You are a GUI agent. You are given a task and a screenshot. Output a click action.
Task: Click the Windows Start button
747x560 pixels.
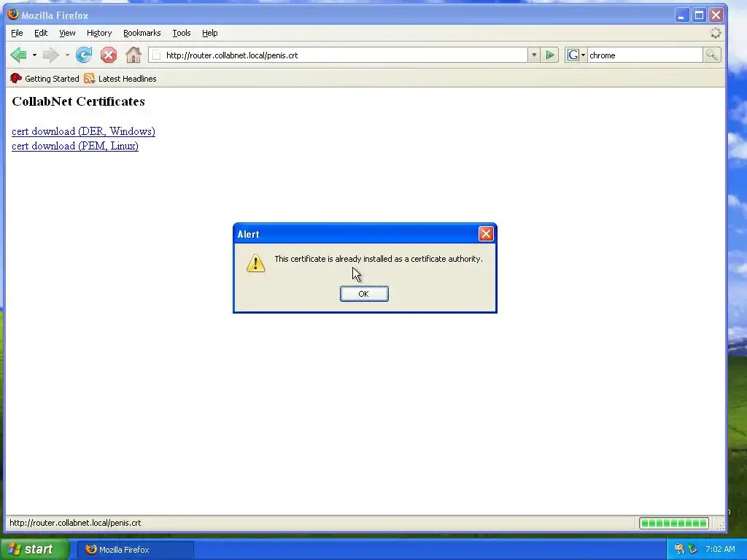[34, 550]
